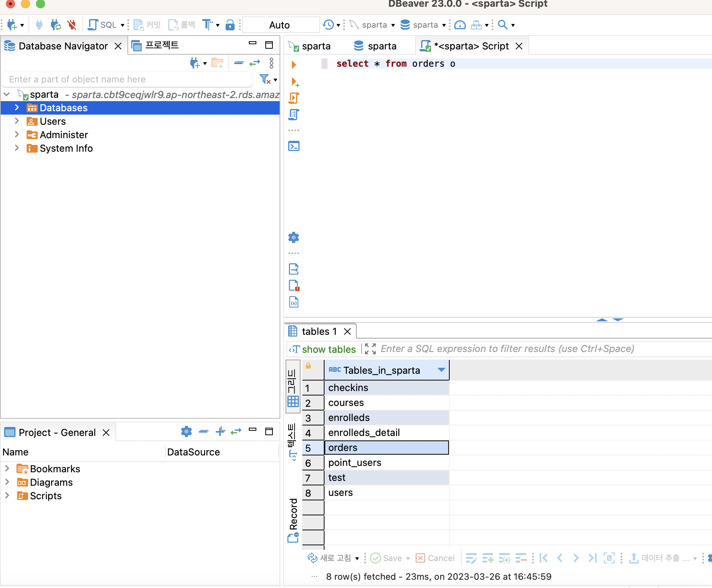Toggle link with editor in Database Navigator
Viewport: 712px width, 588px height.
(x=255, y=63)
